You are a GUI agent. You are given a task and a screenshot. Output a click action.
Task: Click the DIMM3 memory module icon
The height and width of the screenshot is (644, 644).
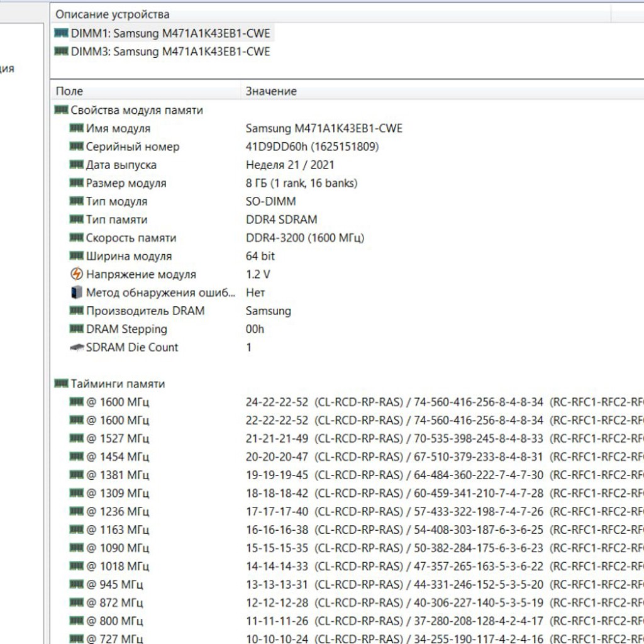point(61,52)
